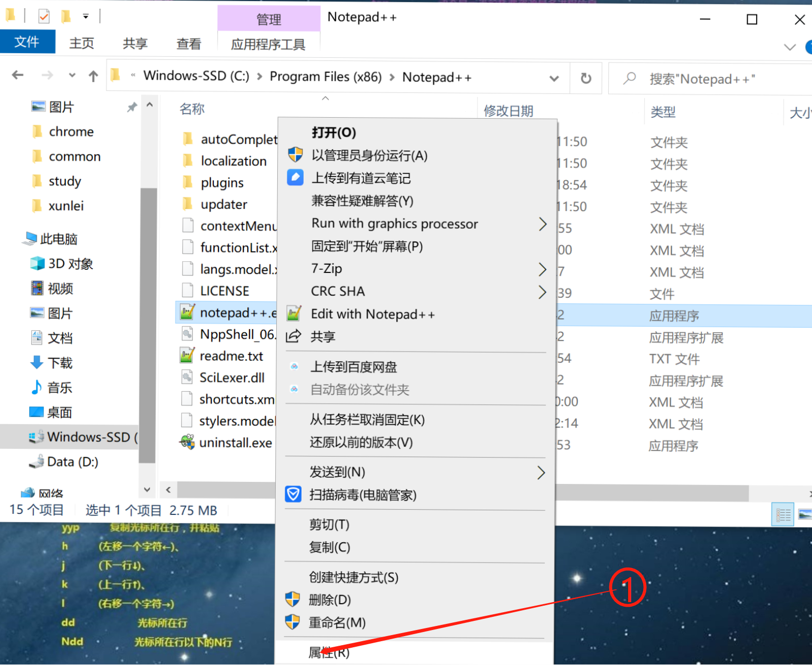Open 此电脑 in navigation pane
Screen dimensions: 812x665
[50, 238]
